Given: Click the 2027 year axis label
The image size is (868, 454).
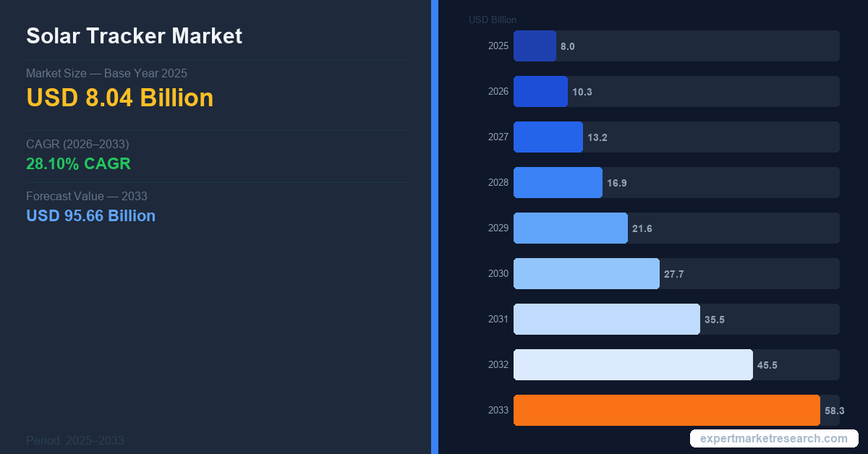Looking at the screenshot, I should [x=498, y=137].
